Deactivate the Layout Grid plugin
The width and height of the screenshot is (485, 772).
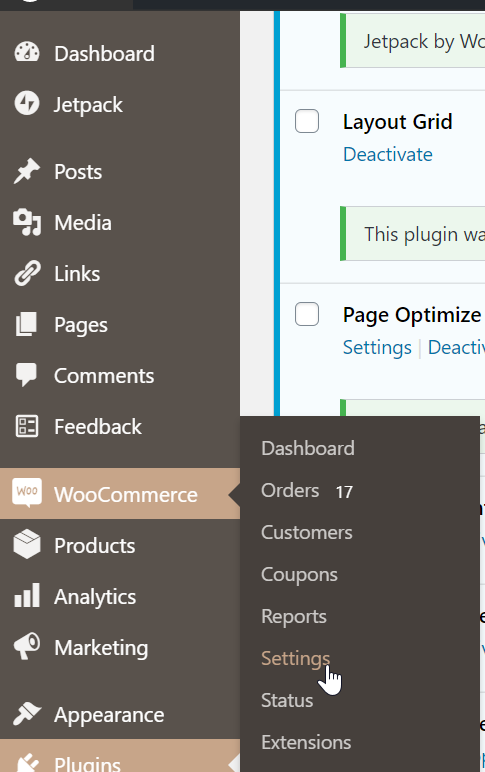pyautogui.click(x=388, y=154)
